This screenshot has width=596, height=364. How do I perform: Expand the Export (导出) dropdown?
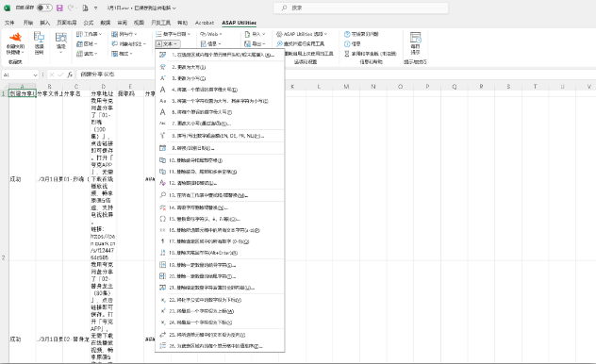coord(255,43)
